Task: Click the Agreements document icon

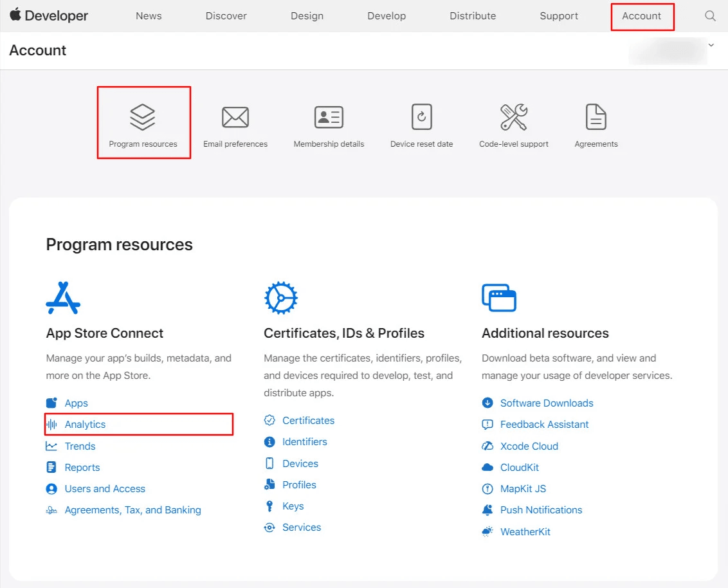Action: [x=596, y=116]
